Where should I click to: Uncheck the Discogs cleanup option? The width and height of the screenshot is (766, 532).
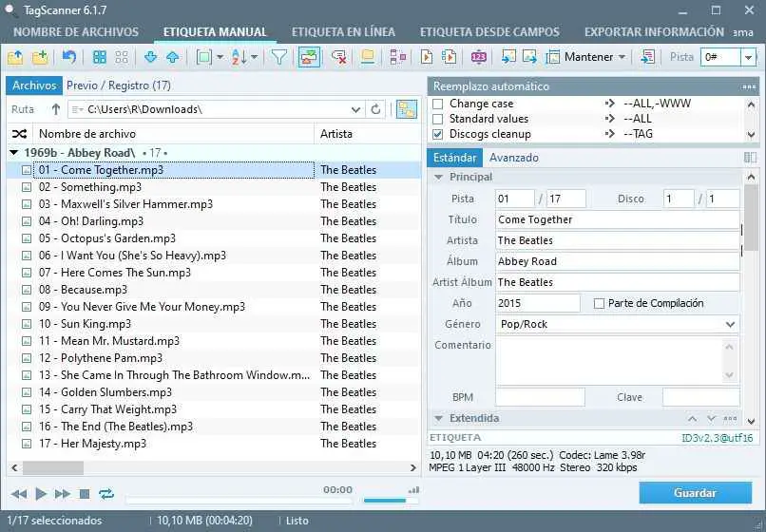[438, 134]
